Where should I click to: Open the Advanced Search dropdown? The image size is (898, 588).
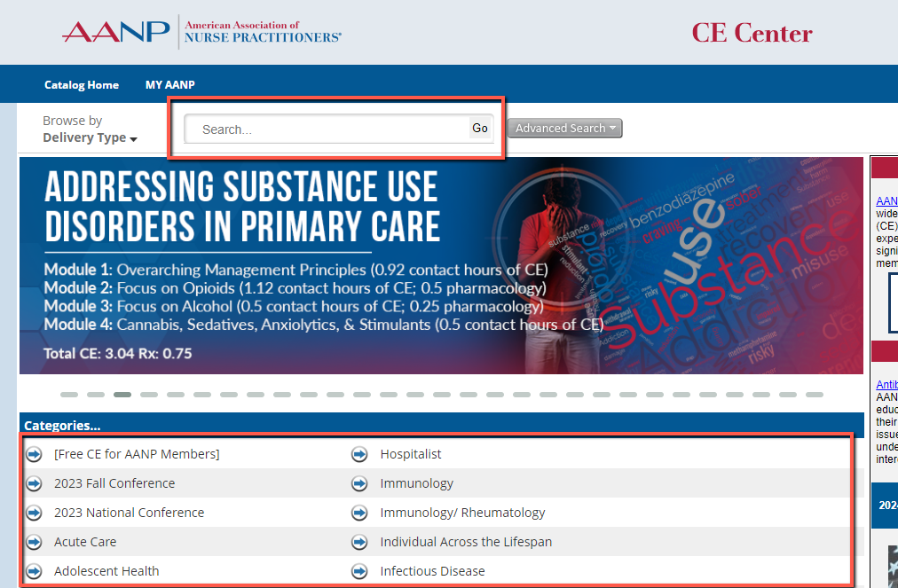pos(564,129)
